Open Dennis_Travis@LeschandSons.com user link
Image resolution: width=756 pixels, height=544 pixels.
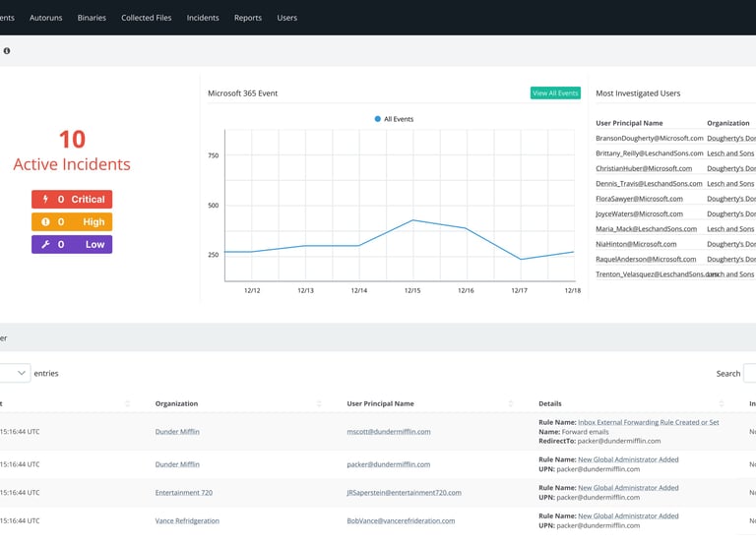(649, 184)
